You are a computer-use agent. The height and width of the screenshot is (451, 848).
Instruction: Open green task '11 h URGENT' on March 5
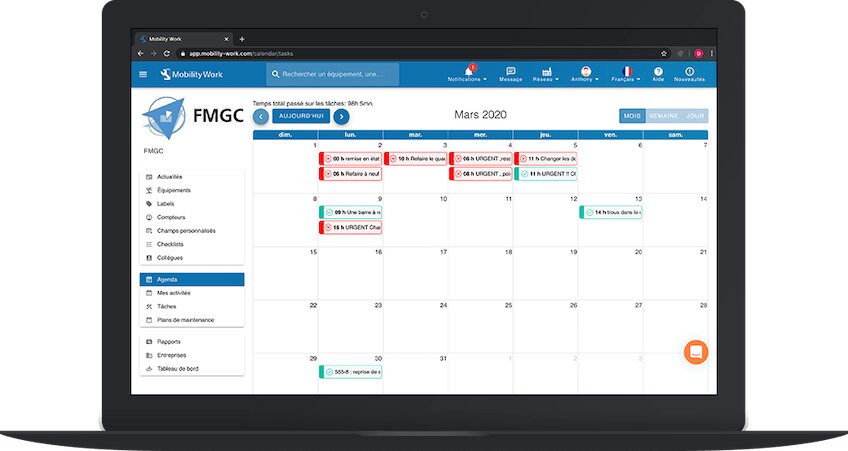[x=546, y=174]
